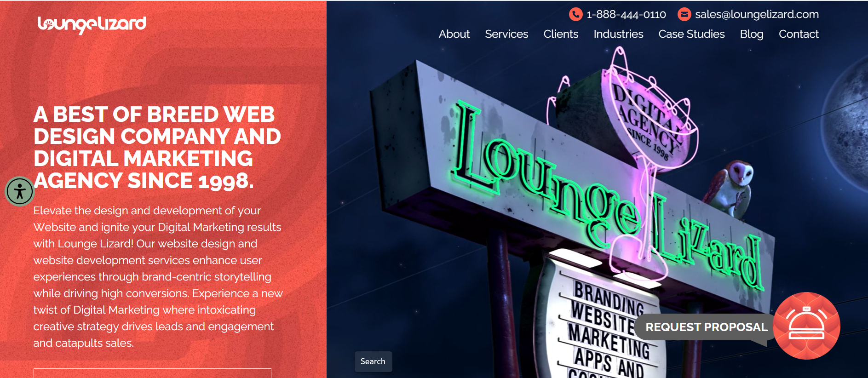Click the Search button
868x378 pixels.
tap(373, 361)
